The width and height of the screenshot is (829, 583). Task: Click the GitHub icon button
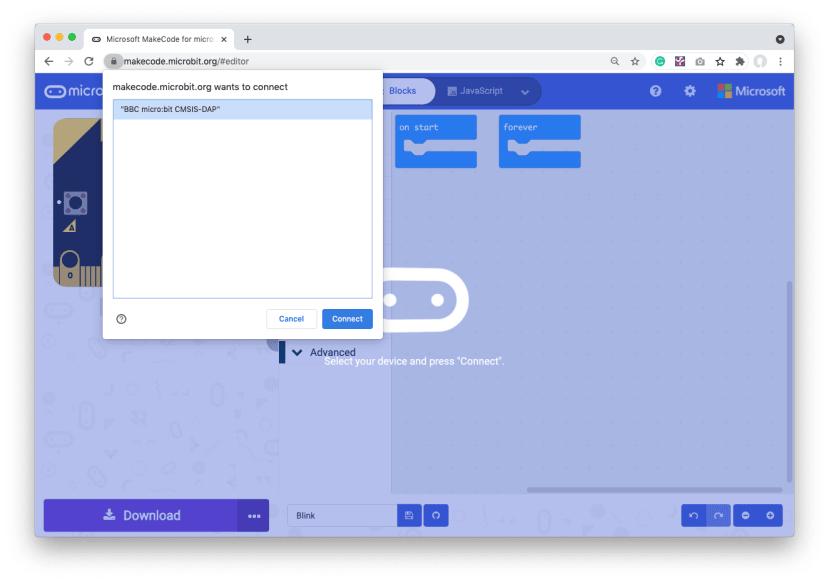coord(436,515)
